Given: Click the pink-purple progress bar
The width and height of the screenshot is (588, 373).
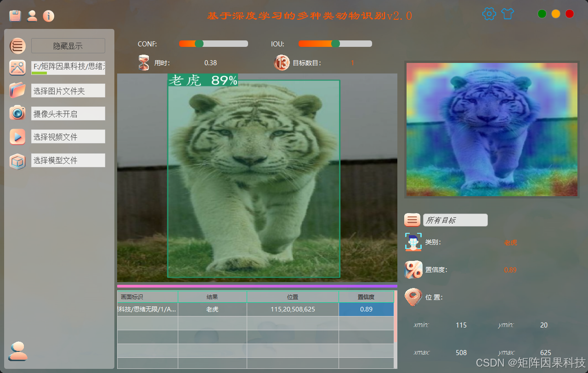Looking at the screenshot, I should pos(257,286).
